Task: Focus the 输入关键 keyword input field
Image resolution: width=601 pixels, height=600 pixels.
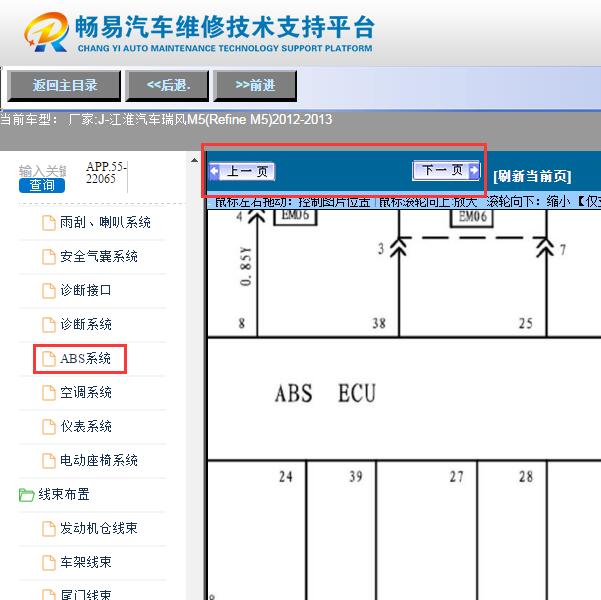Action: pyautogui.click(x=43, y=171)
